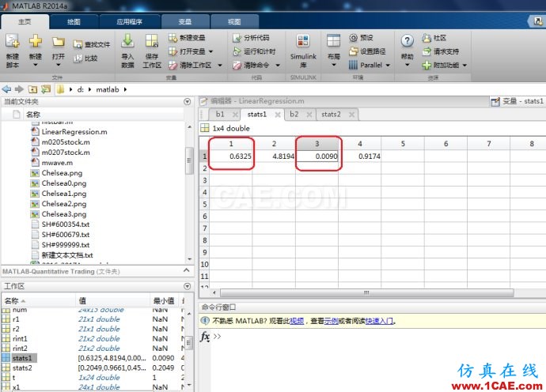Click the Clear Commands (清除命令) icon
Screen dimensions: 546x392
[x=237, y=65]
